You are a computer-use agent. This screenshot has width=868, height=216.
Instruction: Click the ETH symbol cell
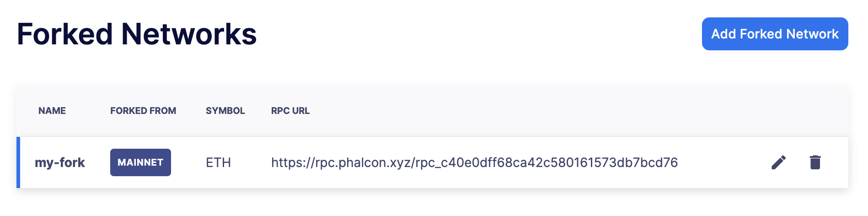tap(218, 162)
